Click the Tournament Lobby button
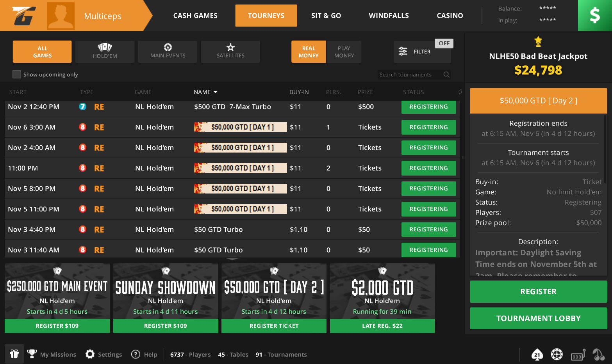 [538, 318]
